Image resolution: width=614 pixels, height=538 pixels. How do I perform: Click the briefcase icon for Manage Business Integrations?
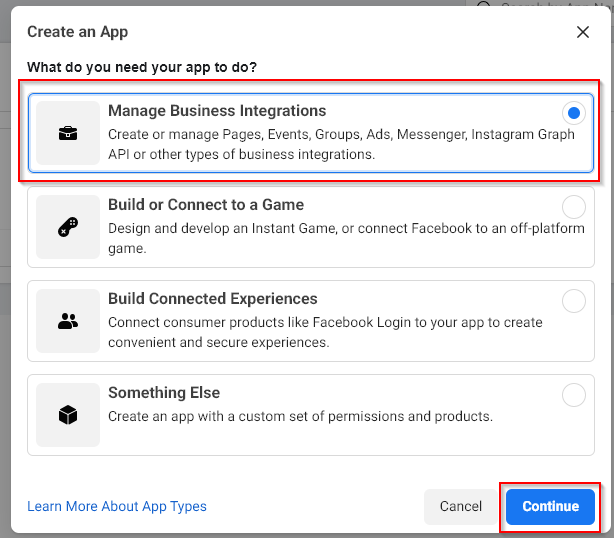68,133
